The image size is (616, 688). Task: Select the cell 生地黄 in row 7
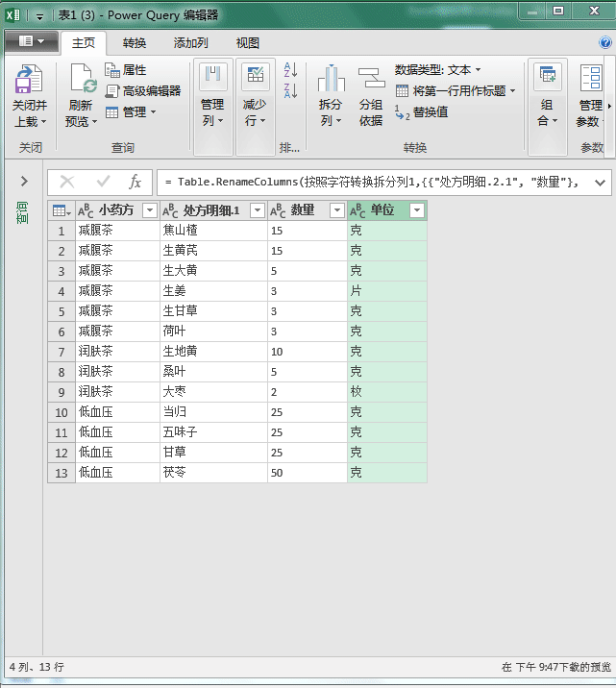pos(213,352)
